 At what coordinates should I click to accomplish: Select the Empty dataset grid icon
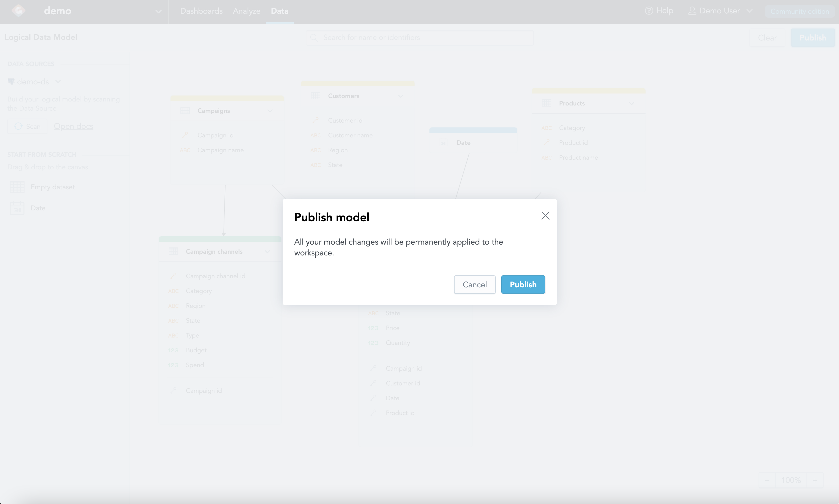click(x=17, y=187)
